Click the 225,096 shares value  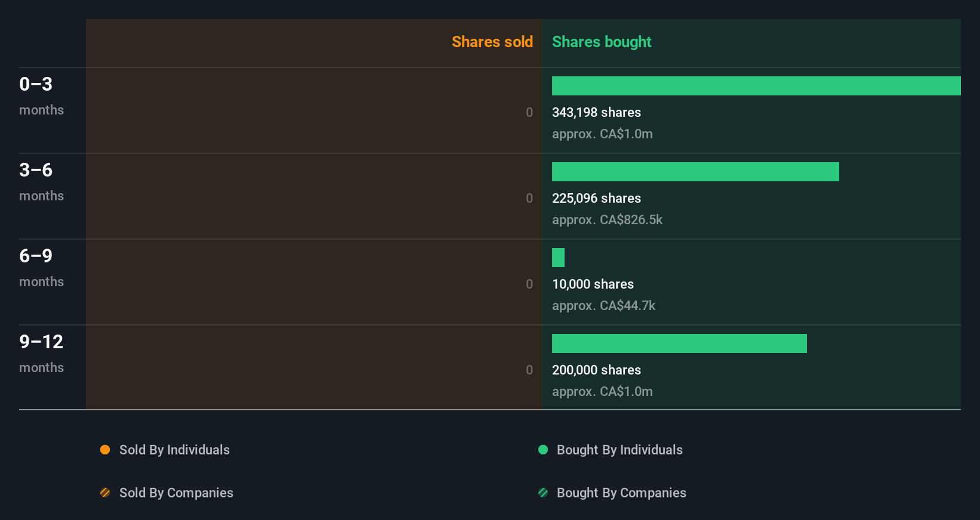click(x=596, y=198)
